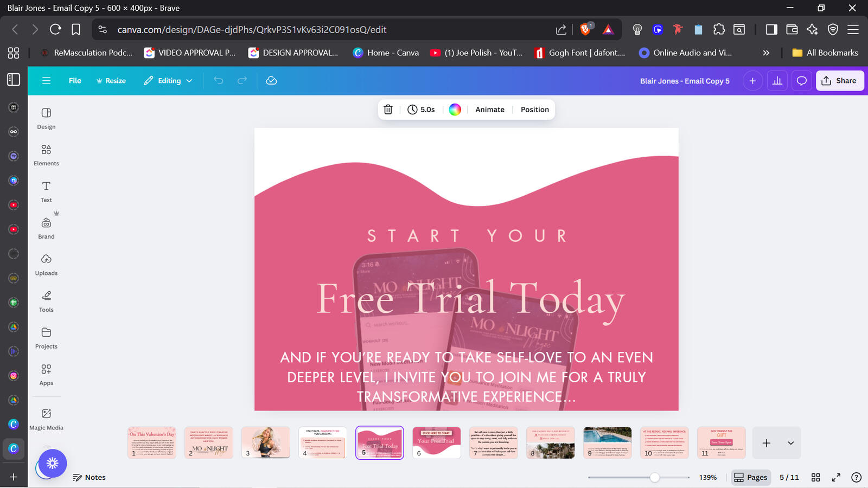Click the 5 / 11 page counter
The width and height of the screenshot is (868, 488).
coord(789,477)
